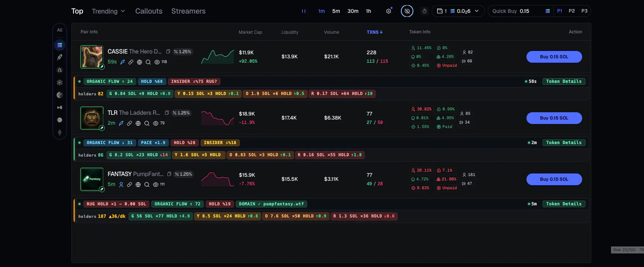Sort by the TXNS column
Viewport: 644px width, 267px height.
[375, 32]
